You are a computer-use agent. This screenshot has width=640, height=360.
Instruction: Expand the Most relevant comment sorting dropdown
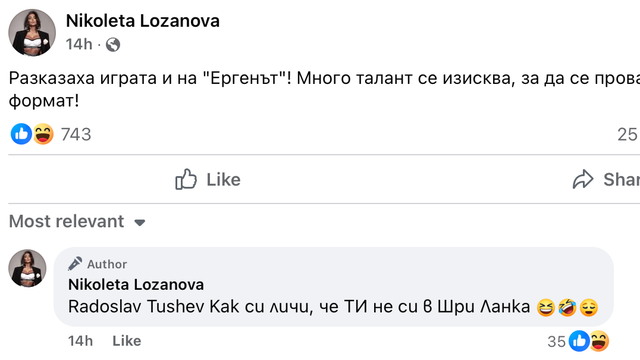78,222
